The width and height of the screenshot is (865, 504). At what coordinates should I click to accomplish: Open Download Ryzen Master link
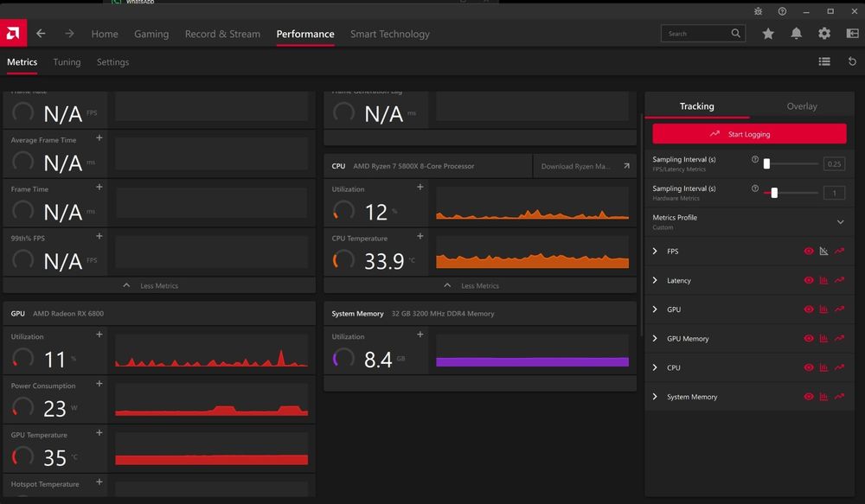585,166
